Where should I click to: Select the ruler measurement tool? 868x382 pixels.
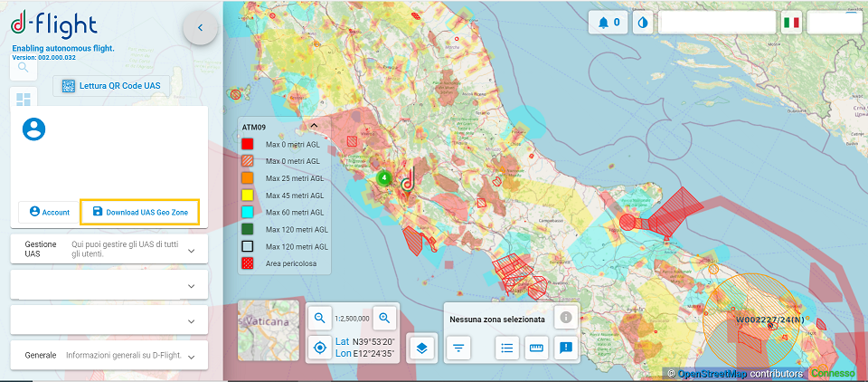click(x=536, y=347)
